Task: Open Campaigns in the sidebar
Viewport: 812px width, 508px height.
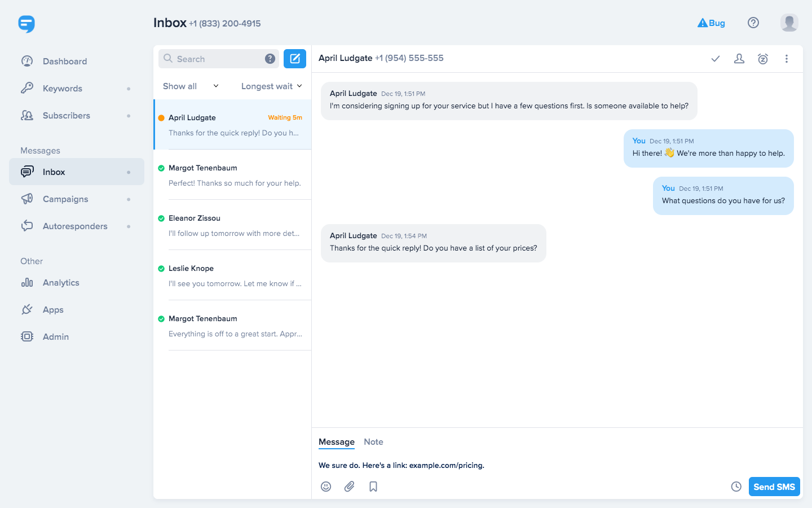Action: click(x=65, y=199)
